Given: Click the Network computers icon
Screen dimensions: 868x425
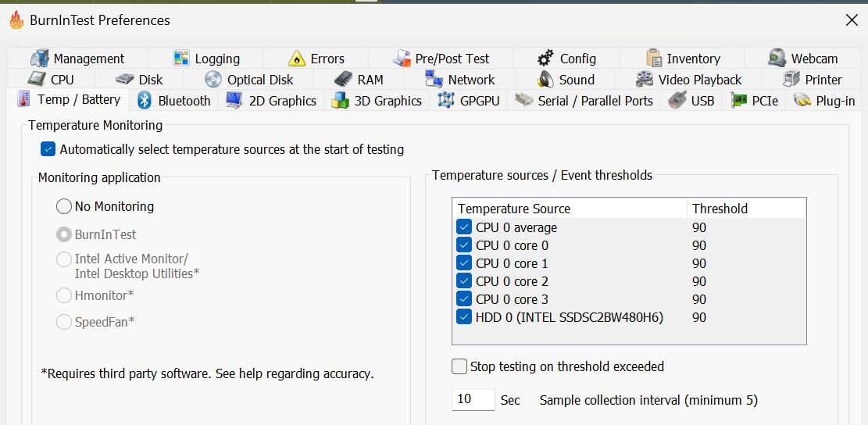Looking at the screenshot, I should point(434,79).
